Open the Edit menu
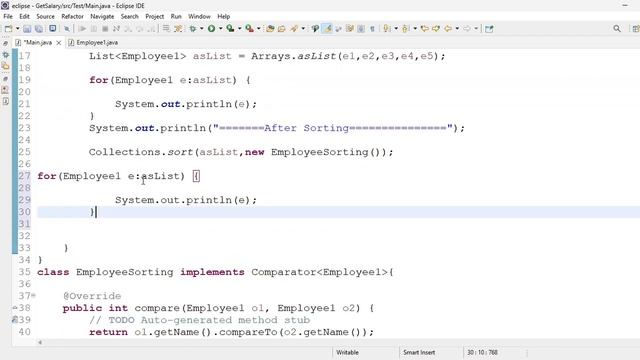Image resolution: width=640 pixels, height=360 pixels. click(x=24, y=16)
